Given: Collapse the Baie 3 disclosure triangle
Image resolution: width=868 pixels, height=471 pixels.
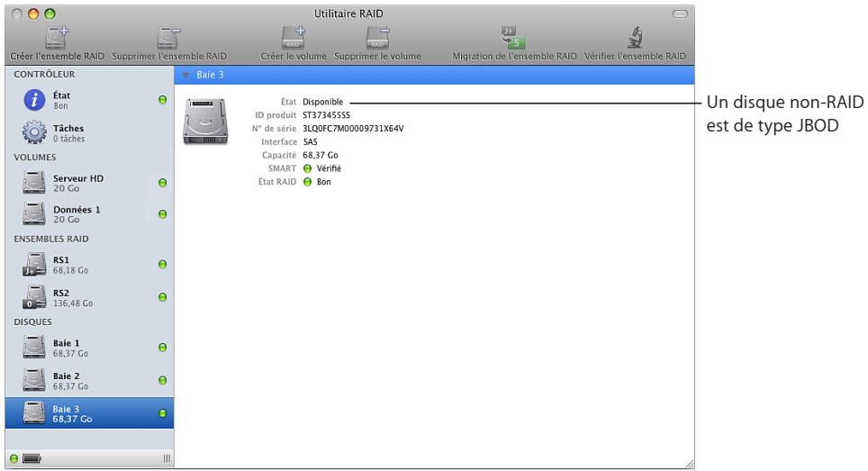Looking at the screenshot, I should pos(186,75).
